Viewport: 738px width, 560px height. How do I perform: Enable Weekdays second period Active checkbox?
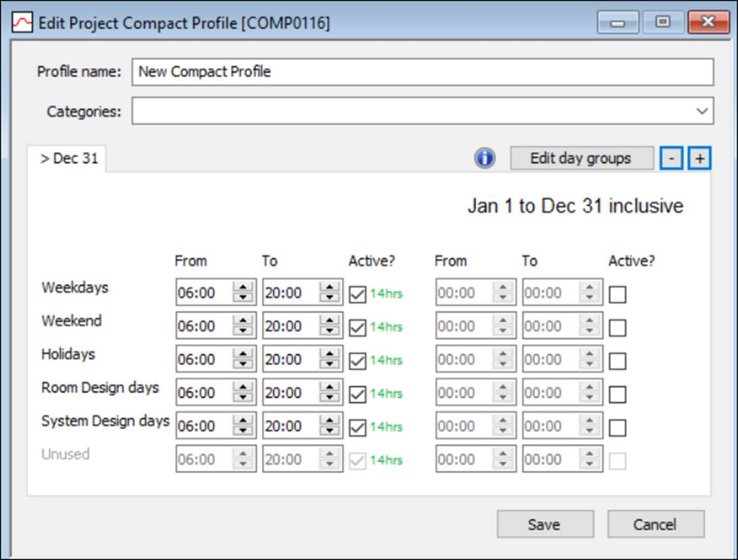coord(617,295)
